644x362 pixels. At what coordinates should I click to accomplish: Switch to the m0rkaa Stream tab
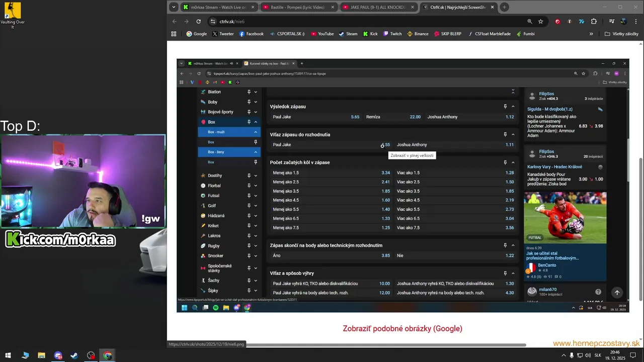pos(219,7)
